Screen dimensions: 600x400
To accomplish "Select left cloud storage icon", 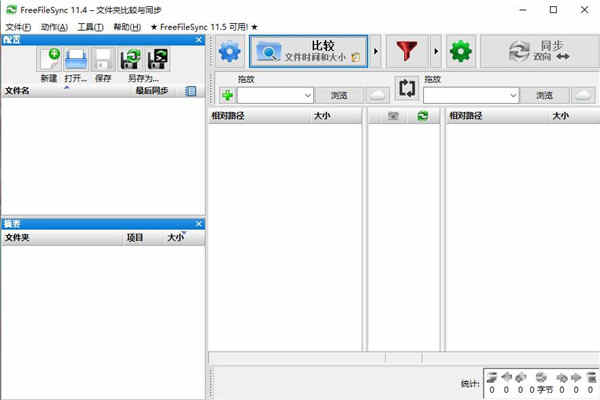I will point(376,95).
